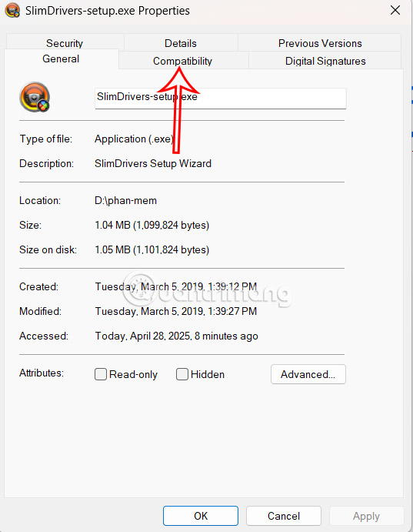The height and width of the screenshot is (532, 413).
Task: Open the Compatibility tab
Action: coord(182,61)
